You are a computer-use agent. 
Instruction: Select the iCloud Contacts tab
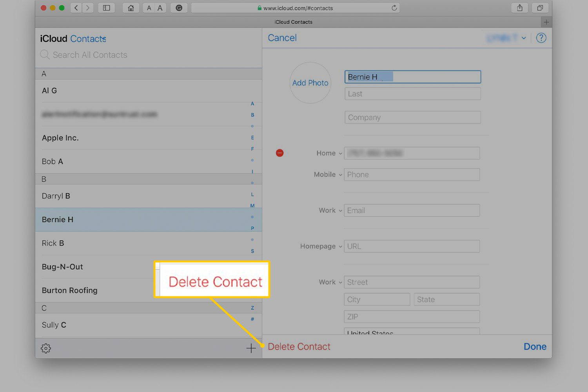click(293, 22)
